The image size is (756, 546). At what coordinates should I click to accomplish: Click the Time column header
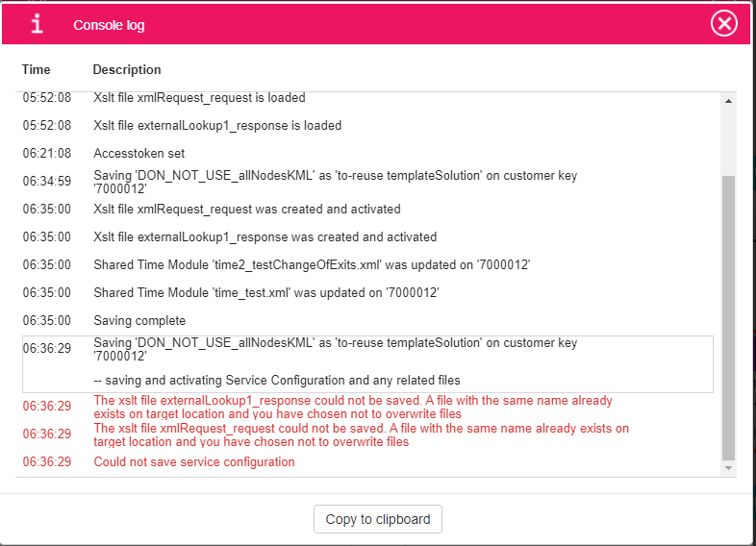point(37,69)
